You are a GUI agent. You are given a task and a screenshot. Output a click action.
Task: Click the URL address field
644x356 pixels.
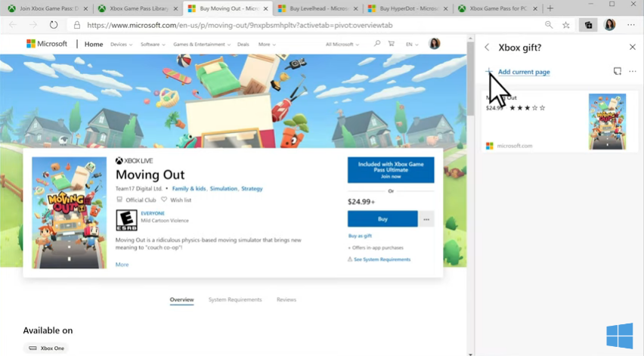pos(304,25)
